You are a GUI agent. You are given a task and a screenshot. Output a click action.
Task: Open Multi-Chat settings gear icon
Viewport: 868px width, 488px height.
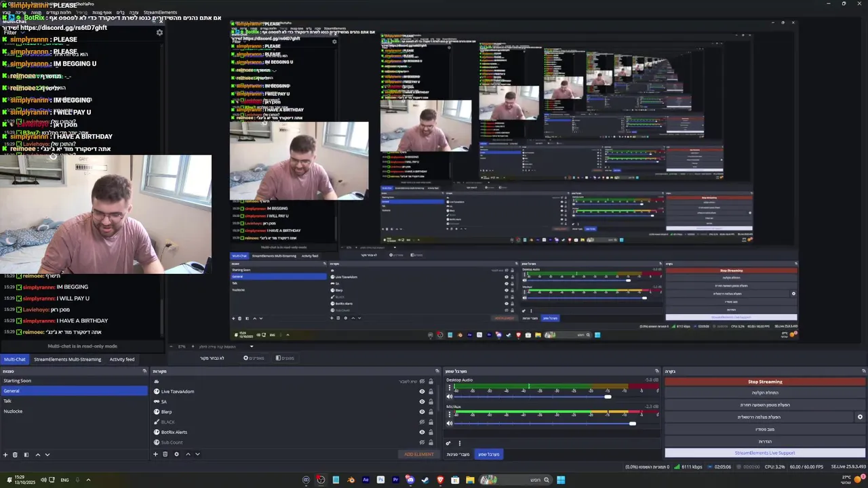tap(159, 33)
